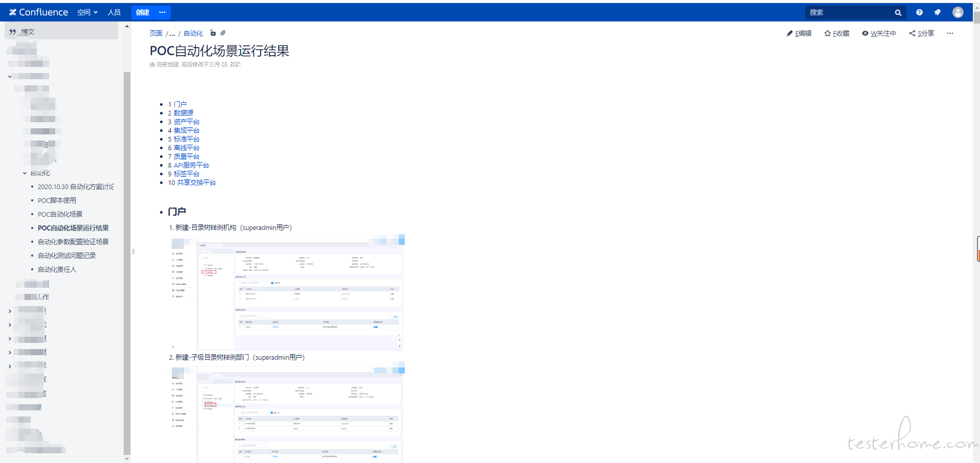Open 自动化责任人 page
The height and width of the screenshot is (463, 980).
point(57,269)
